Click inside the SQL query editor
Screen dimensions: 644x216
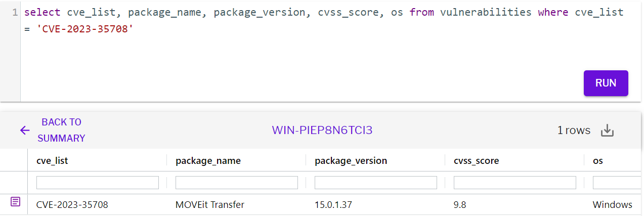tap(324, 51)
